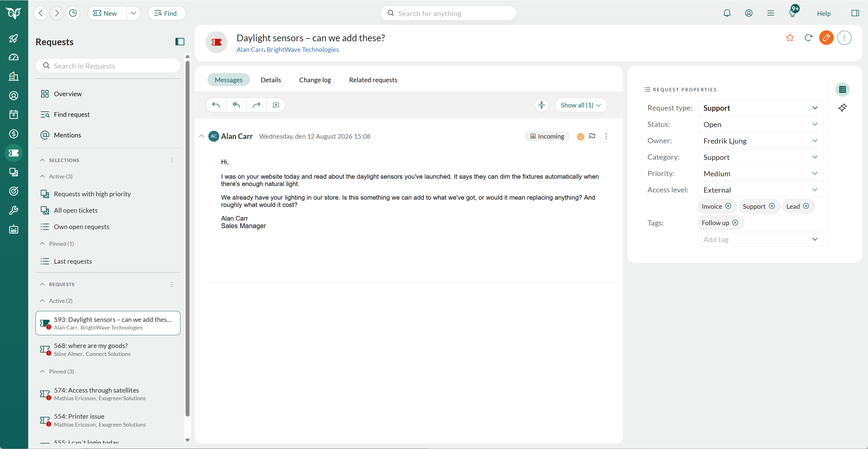868x449 pixels.
Task: Click the Search in Requests field
Action: pos(108,66)
